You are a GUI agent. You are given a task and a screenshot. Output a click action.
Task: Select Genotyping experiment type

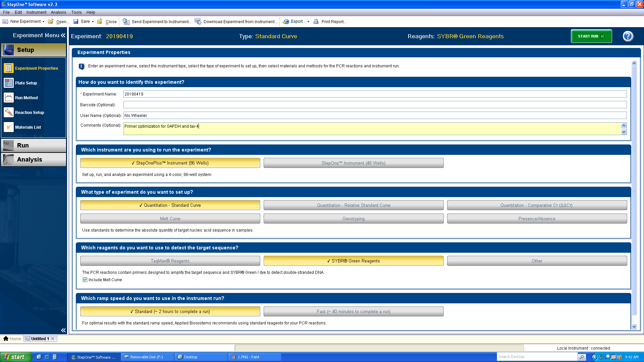(x=354, y=219)
